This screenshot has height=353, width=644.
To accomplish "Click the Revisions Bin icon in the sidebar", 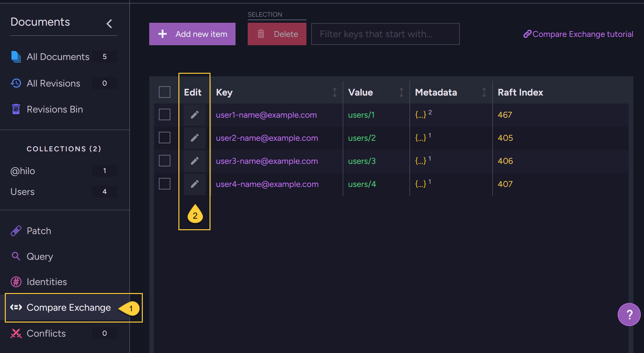I will 16,109.
